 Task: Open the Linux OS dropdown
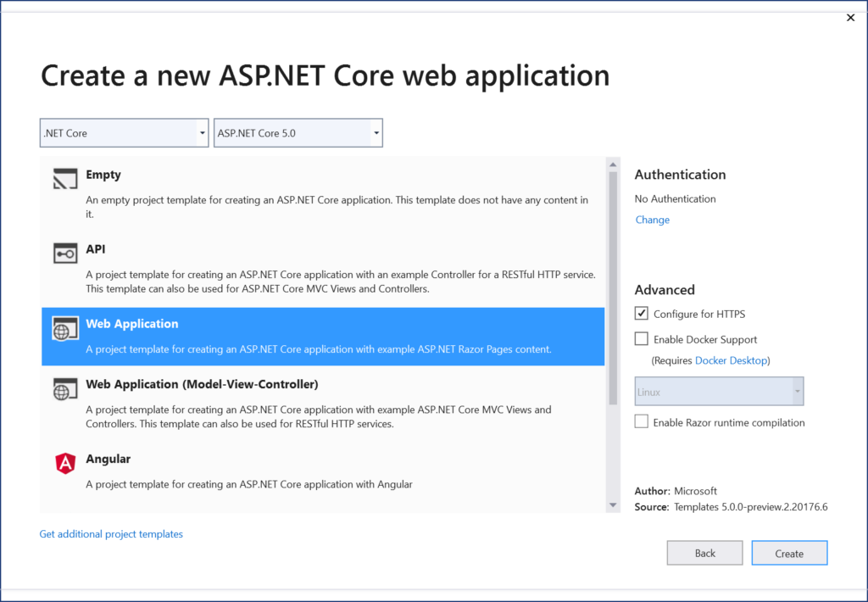(x=719, y=392)
